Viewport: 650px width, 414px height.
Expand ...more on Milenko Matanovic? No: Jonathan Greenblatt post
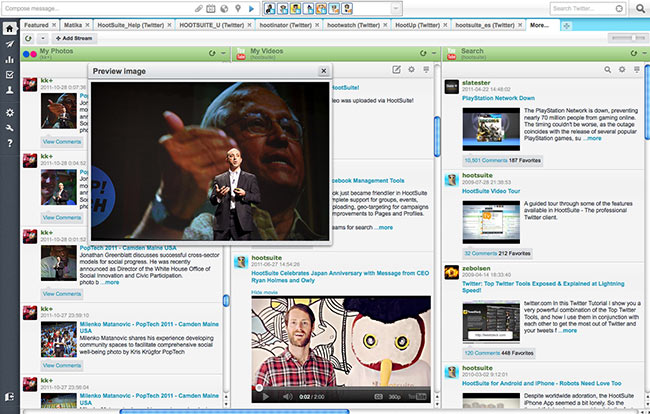pos(109,282)
